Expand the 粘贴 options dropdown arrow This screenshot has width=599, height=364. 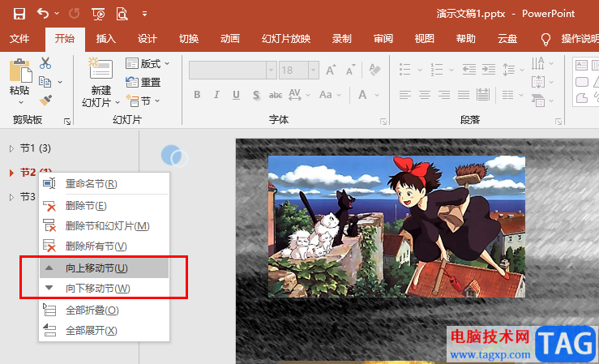coord(20,102)
